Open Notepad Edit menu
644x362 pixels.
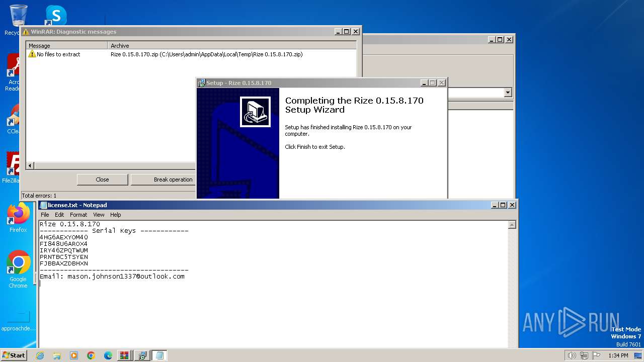point(59,215)
